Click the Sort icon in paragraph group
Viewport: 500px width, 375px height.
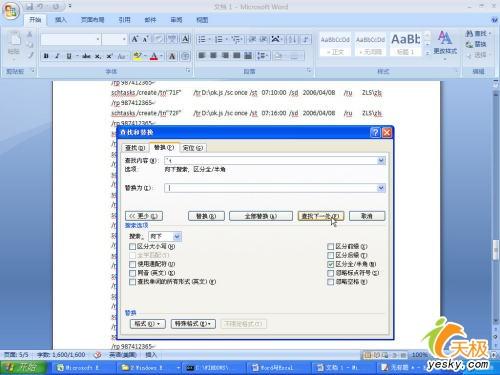(292, 40)
